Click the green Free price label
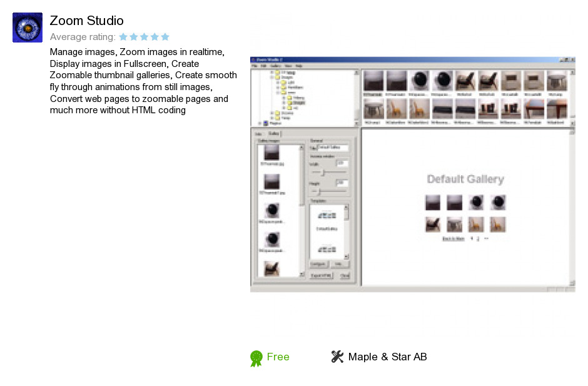 pos(278,357)
